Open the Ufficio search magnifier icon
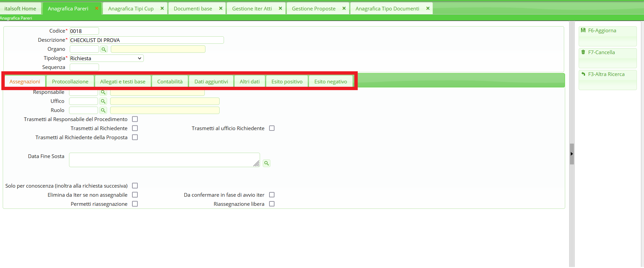This screenshot has width=644, height=268. [x=103, y=101]
